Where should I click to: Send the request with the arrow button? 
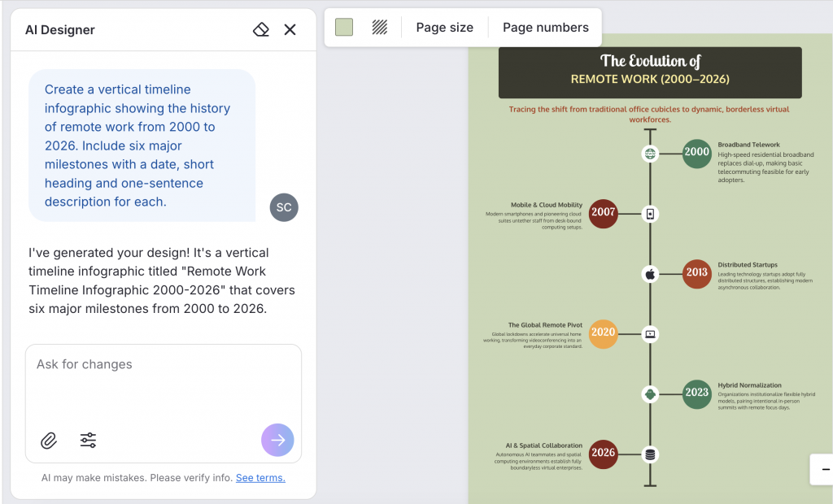pyautogui.click(x=277, y=440)
